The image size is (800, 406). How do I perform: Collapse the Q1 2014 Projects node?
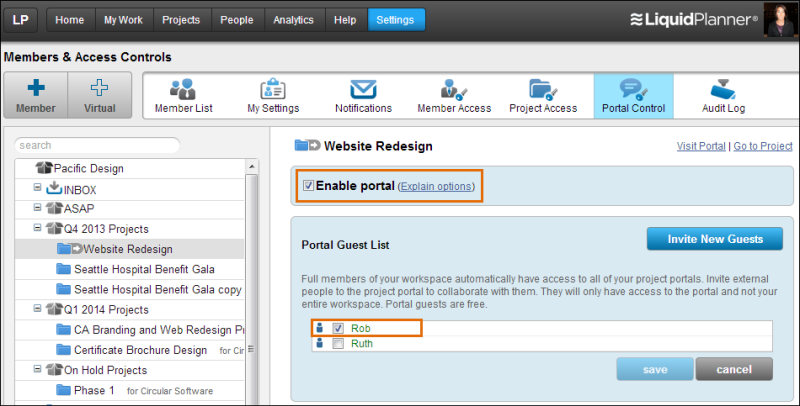(x=37, y=309)
